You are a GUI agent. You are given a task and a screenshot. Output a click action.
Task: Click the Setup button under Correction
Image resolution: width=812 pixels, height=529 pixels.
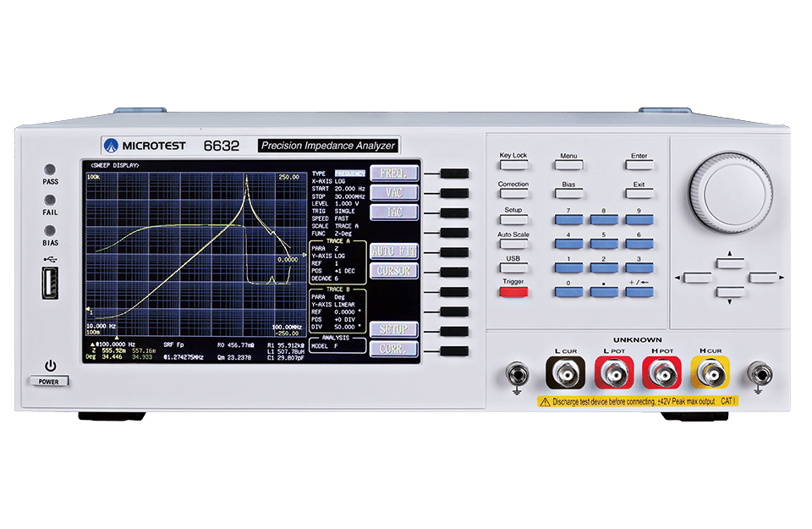click(513, 220)
